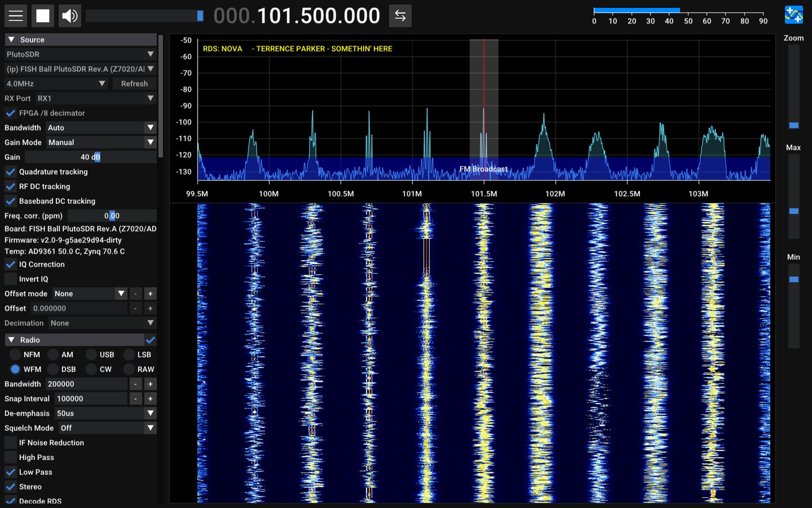Select AM demodulation mode
Image resolution: width=812 pixels, height=508 pixels.
coord(53,354)
